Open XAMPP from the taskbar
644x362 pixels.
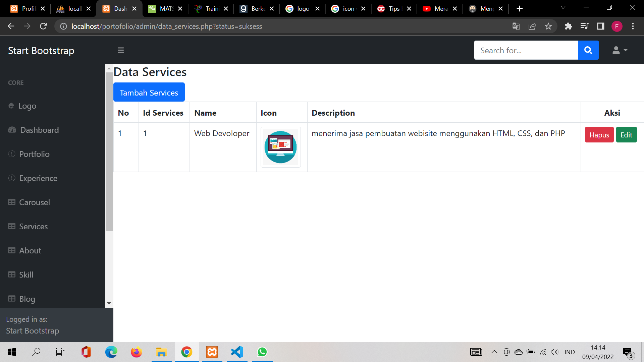pos(212,352)
